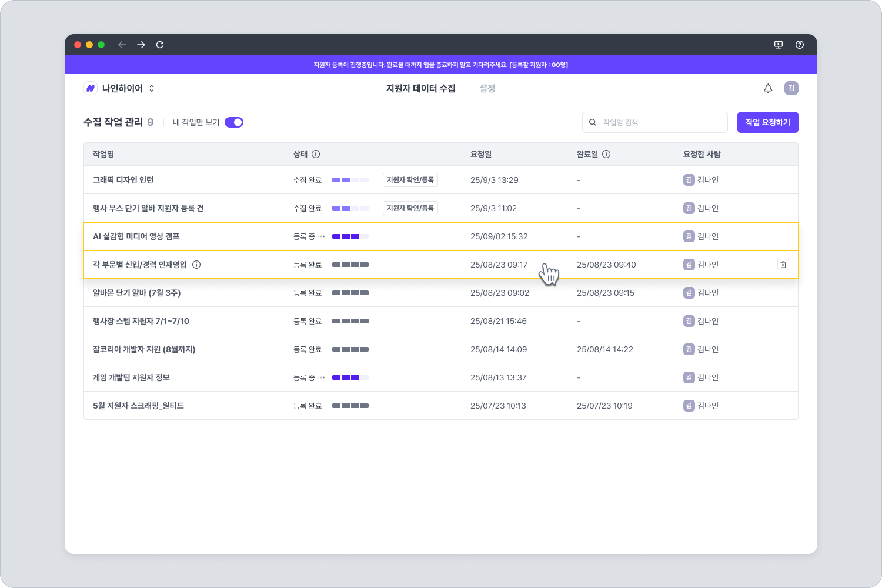
Task: Open 행사장 스텝 지원자 7/1~7/10 job
Action: pos(141,321)
